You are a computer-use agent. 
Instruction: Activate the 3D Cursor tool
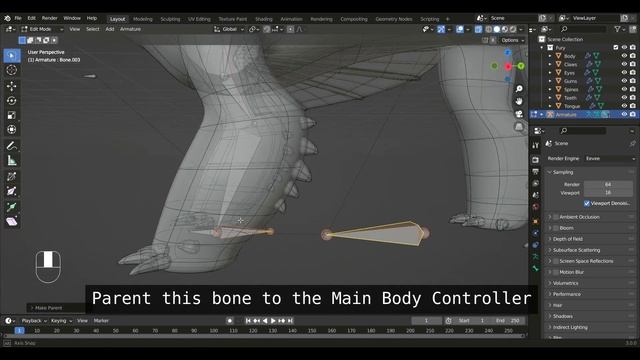point(11,70)
